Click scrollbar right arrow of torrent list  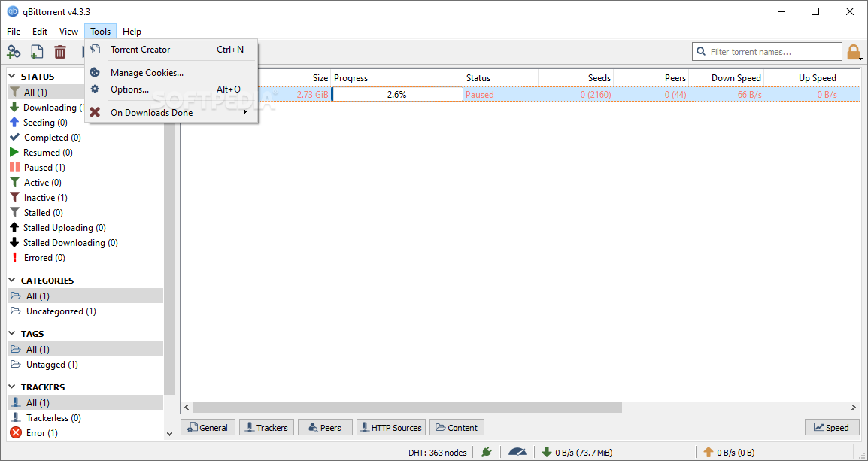pyautogui.click(x=853, y=407)
